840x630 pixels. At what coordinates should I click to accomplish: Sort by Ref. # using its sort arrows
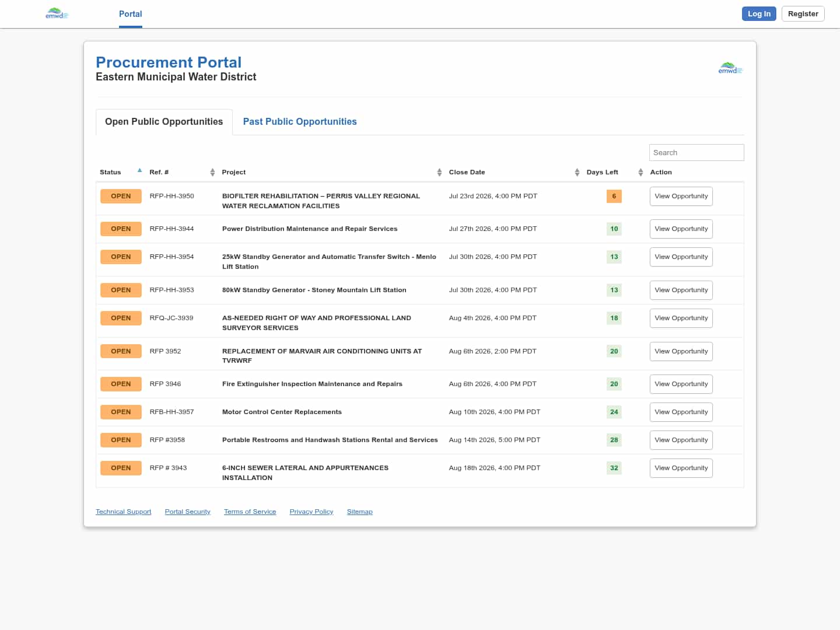point(212,172)
